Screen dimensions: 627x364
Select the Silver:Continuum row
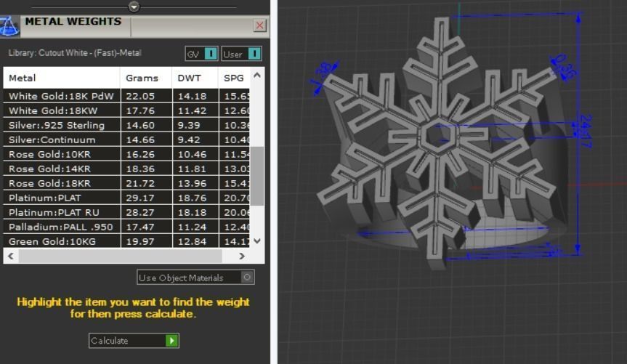click(126, 139)
